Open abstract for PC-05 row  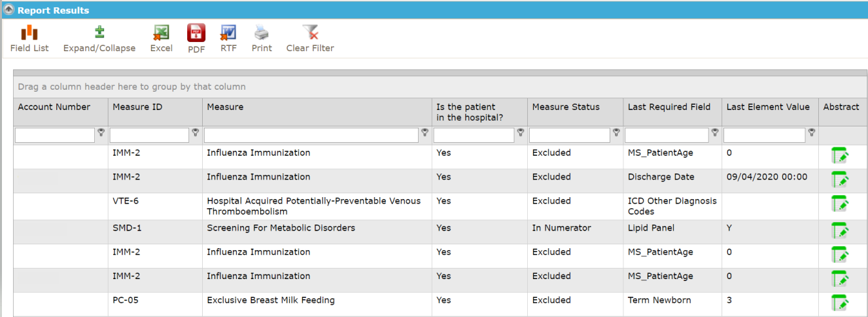[x=840, y=303]
